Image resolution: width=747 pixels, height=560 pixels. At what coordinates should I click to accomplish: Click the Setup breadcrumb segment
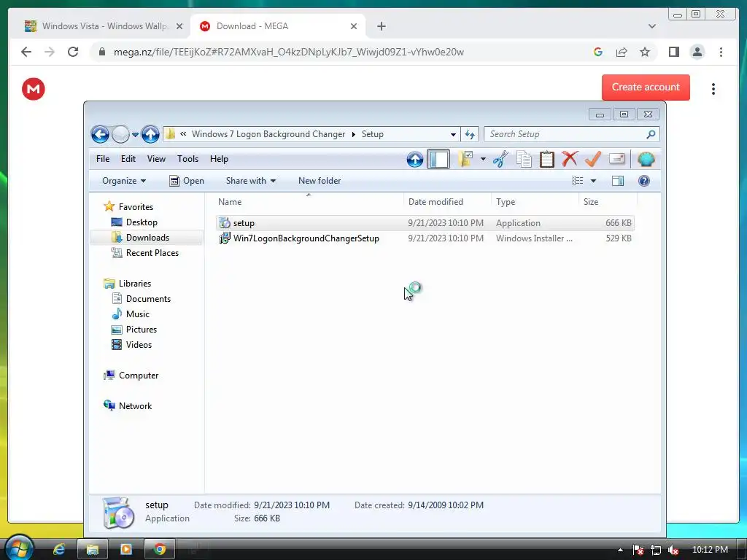373,134
